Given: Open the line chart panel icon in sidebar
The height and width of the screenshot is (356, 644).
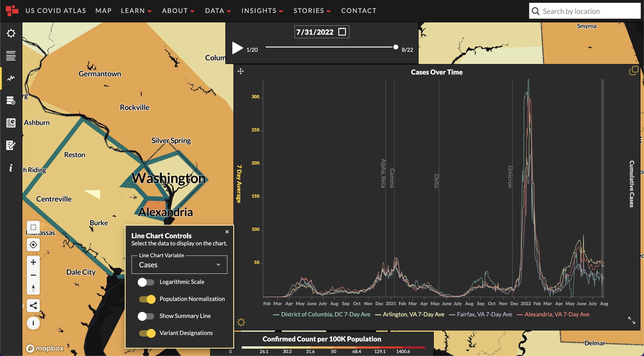Looking at the screenshot, I should (11, 78).
